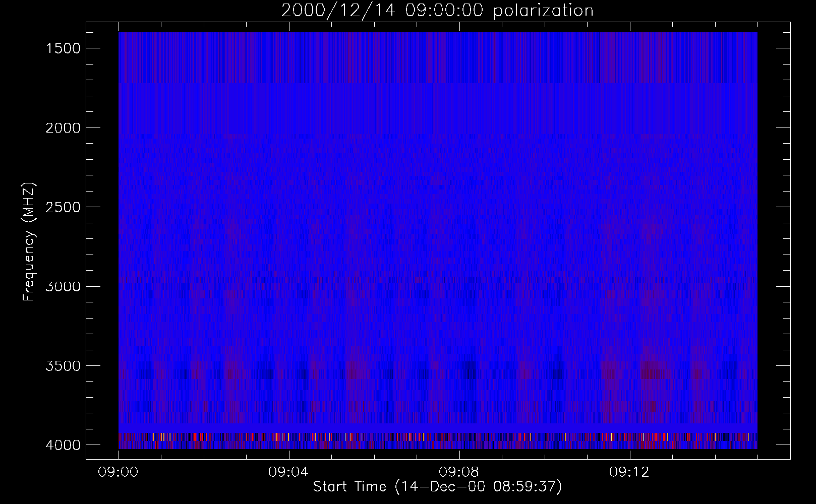The width and height of the screenshot is (816, 504).
Task: Click the 3500 frequency tick label
Action: 63,366
